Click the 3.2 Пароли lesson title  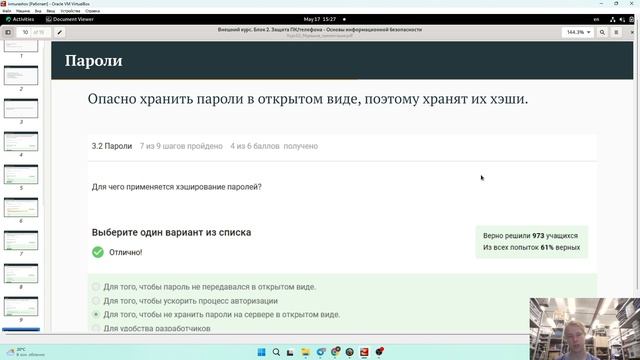click(112, 146)
